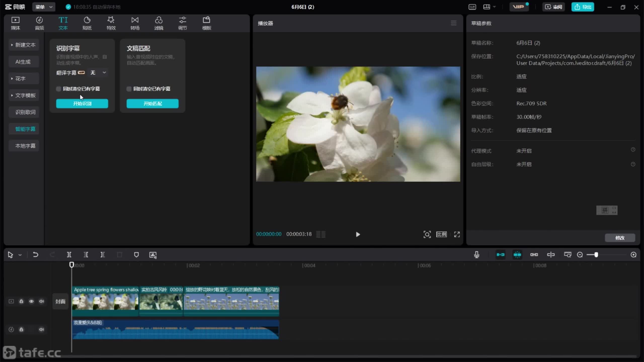Show help for 代理模式
Viewport: 644px width, 362px height.
click(633, 150)
